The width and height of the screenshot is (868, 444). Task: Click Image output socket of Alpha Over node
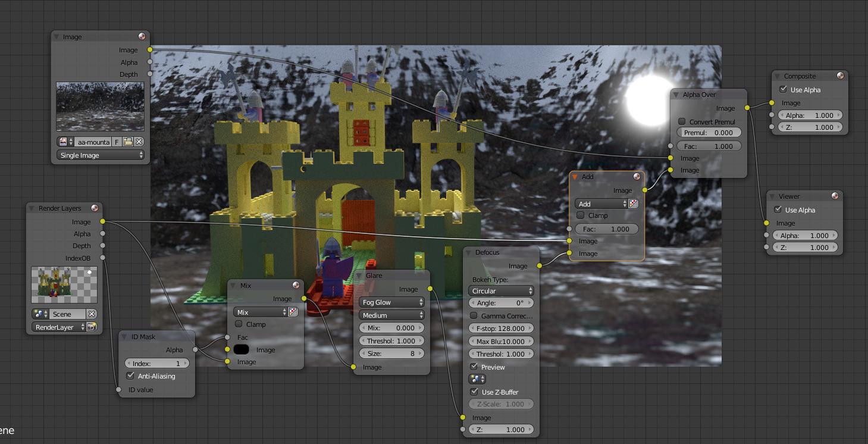pos(747,108)
